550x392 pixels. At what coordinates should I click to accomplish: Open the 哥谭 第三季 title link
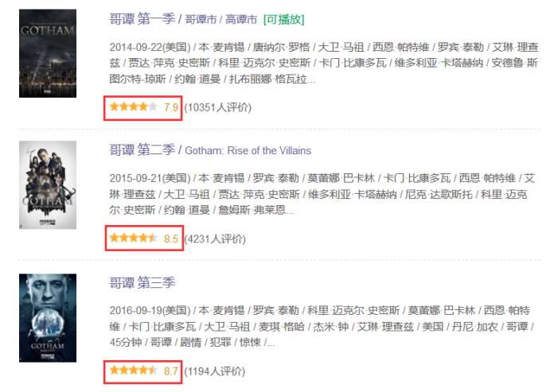(142, 282)
